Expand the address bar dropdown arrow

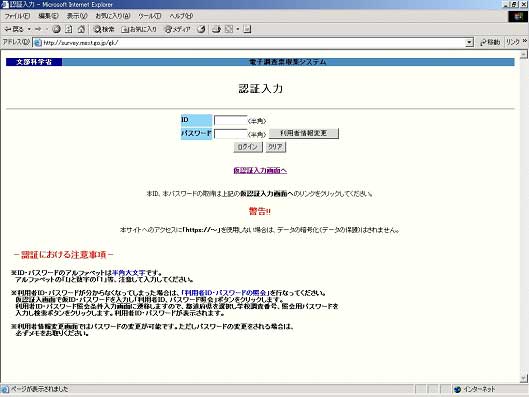[x=469, y=42]
